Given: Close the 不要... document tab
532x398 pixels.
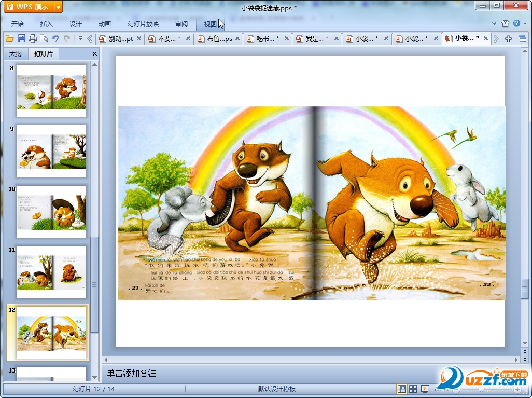Looking at the screenshot, I should tap(188, 39).
